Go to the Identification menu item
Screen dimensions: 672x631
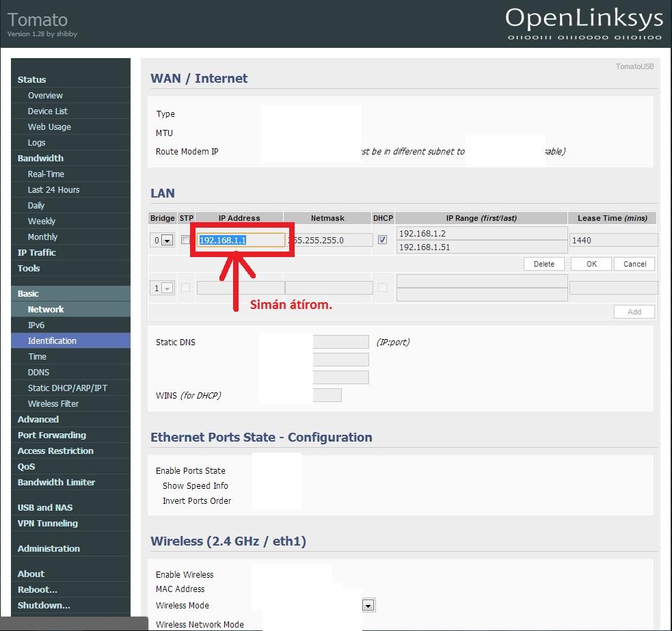(52, 340)
